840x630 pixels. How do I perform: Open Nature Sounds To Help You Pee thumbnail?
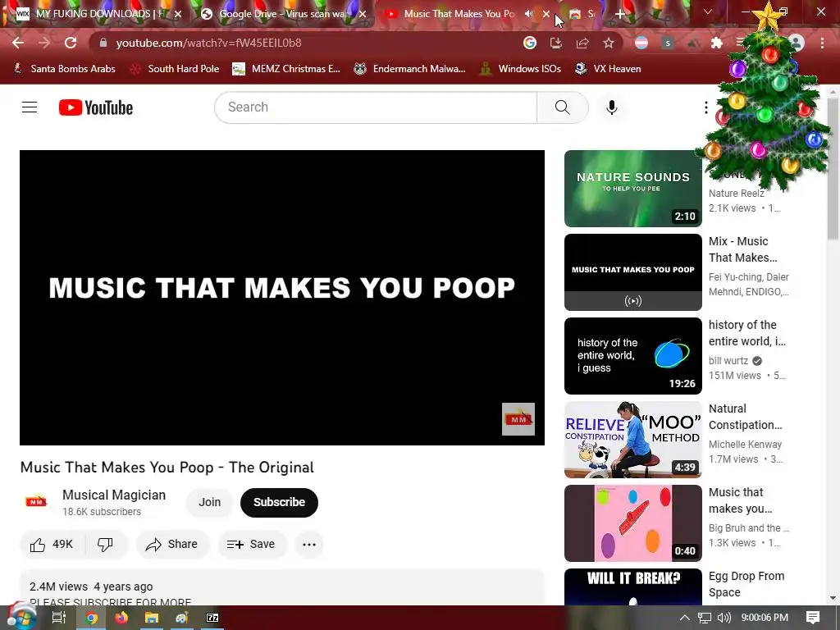click(632, 189)
